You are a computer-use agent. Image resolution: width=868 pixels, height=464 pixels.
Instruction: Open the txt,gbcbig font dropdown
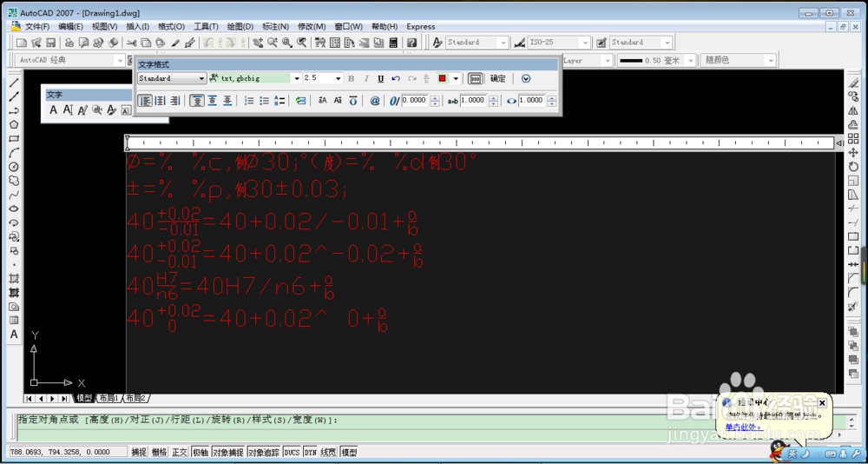pos(297,79)
